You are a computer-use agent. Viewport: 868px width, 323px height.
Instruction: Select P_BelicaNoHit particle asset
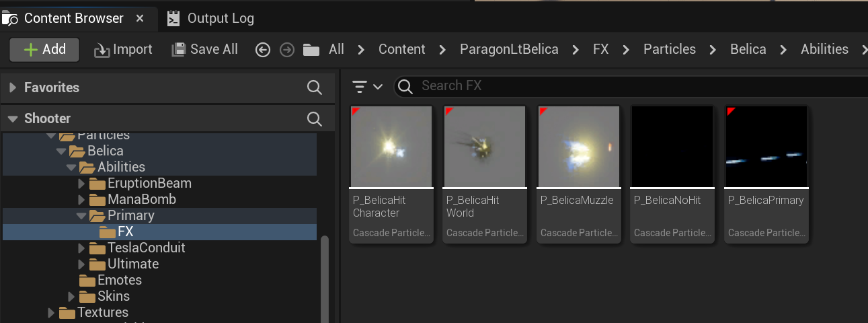click(x=672, y=174)
